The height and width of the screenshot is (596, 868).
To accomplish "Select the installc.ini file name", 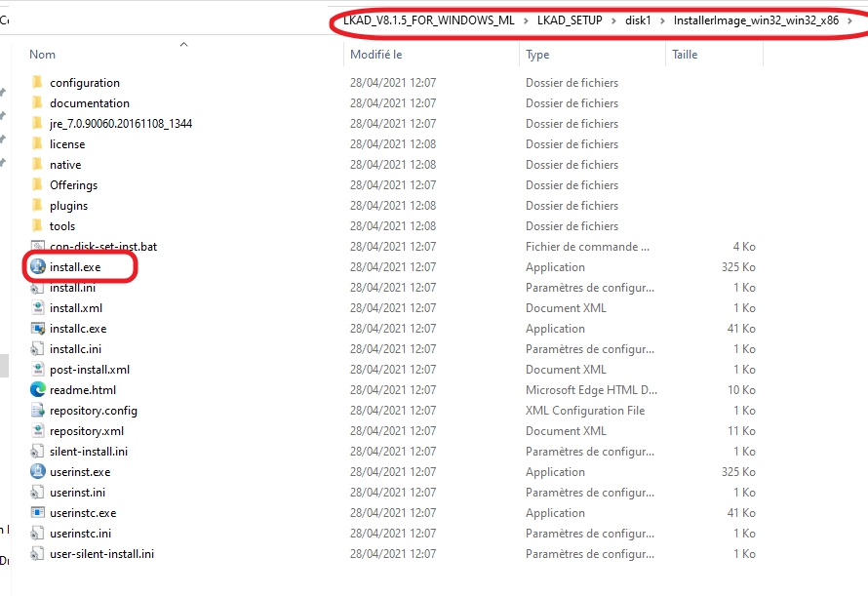I will (x=75, y=349).
